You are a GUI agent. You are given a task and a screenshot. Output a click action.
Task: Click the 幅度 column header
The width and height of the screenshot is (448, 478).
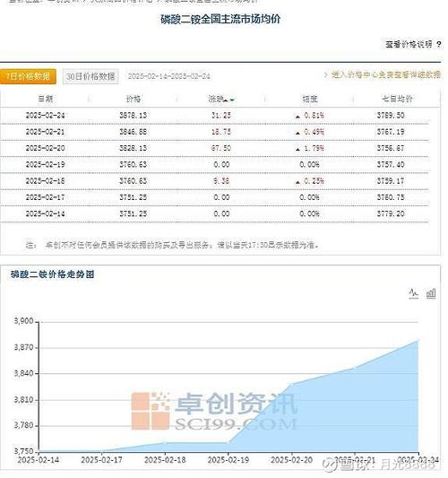coord(310,99)
